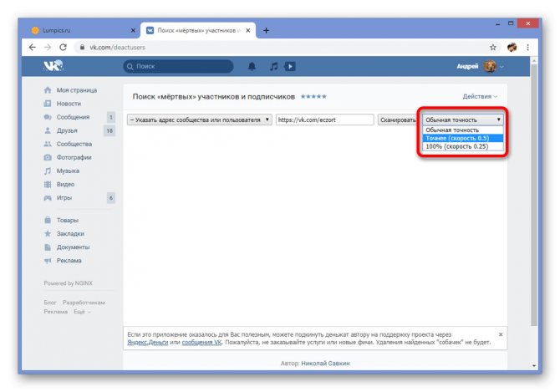
Task: Open the music note icon in header
Action: click(x=273, y=66)
